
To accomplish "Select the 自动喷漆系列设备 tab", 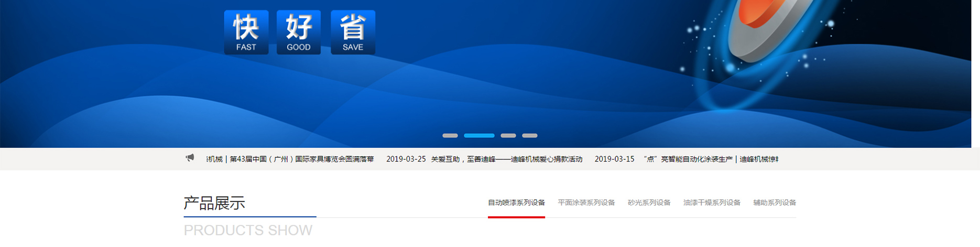I will [x=516, y=203].
